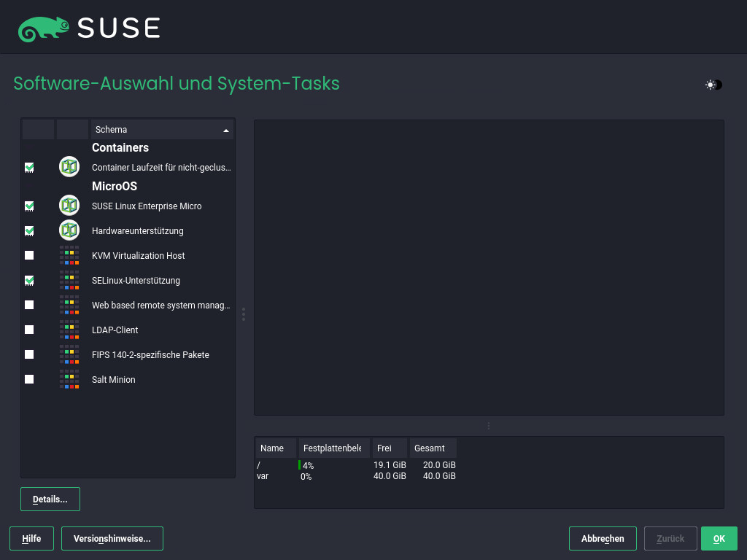The width and height of the screenshot is (747, 560).
Task: Click the FIPS 140-2 pattern icon
Action: tap(69, 354)
